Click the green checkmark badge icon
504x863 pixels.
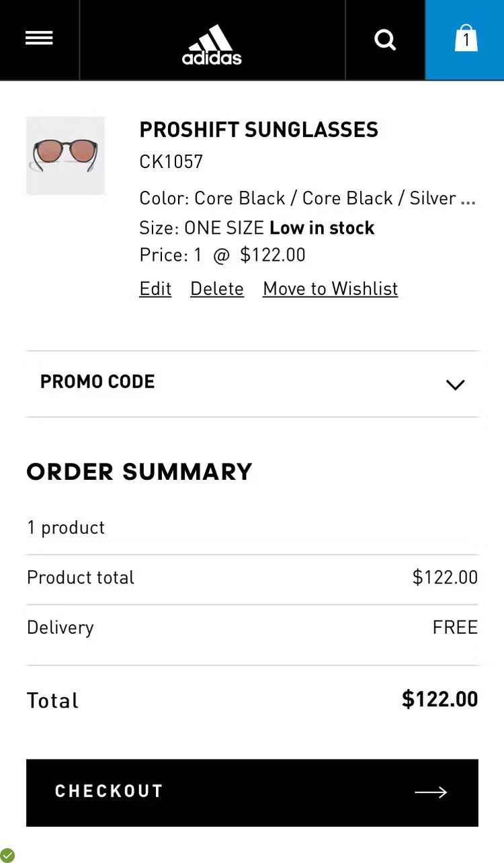(7, 855)
